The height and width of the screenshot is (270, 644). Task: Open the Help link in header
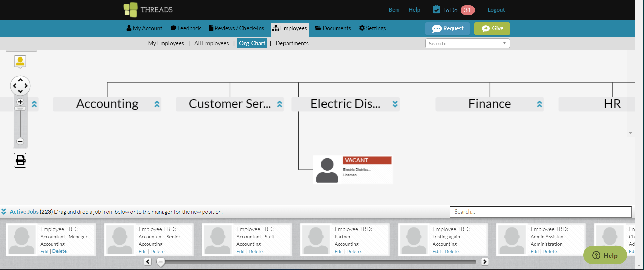(414, 10)
